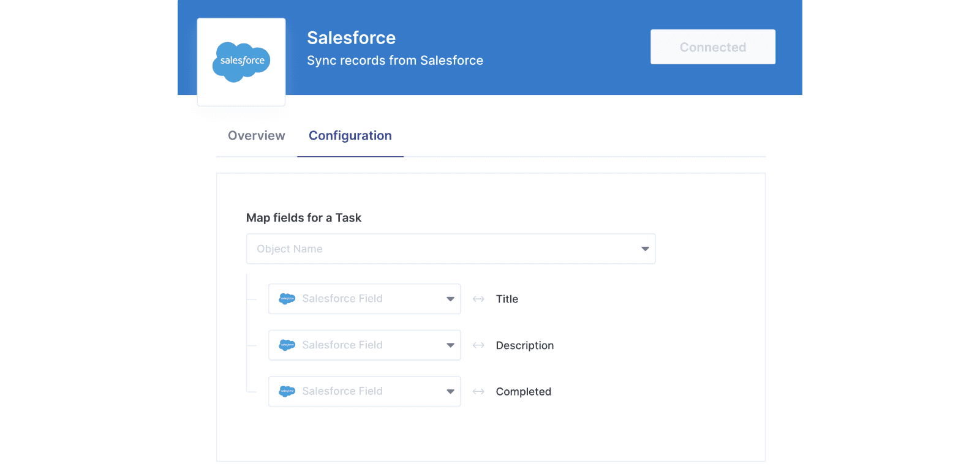Click the Description field label

524,345
